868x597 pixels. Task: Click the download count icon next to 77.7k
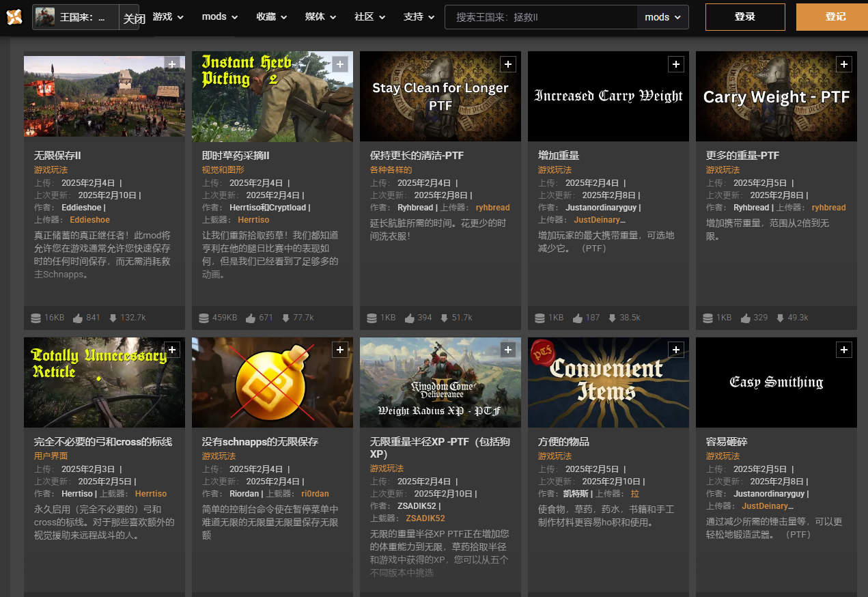pos(285,318)
